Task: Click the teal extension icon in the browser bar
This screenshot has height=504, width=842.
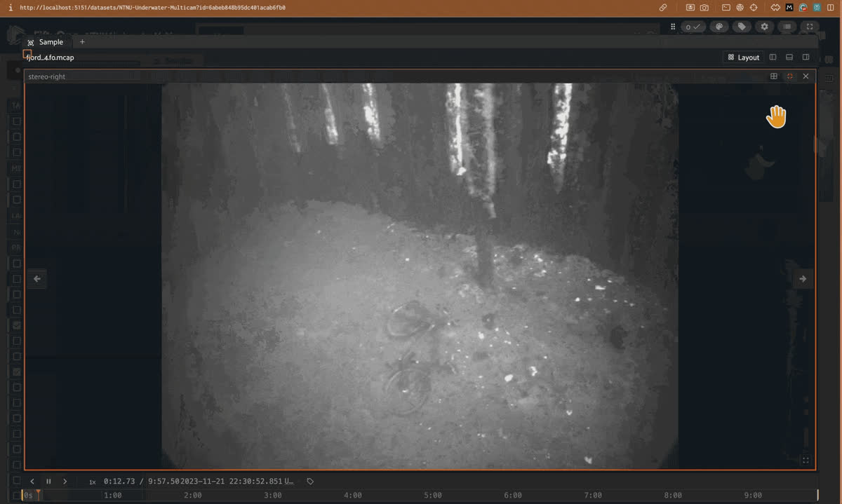Action: tap(817, 7)
